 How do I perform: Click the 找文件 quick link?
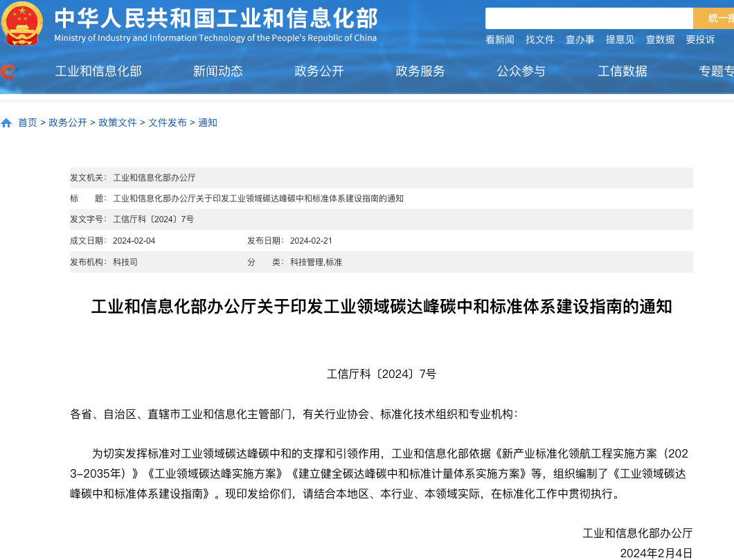coord(539,39)
